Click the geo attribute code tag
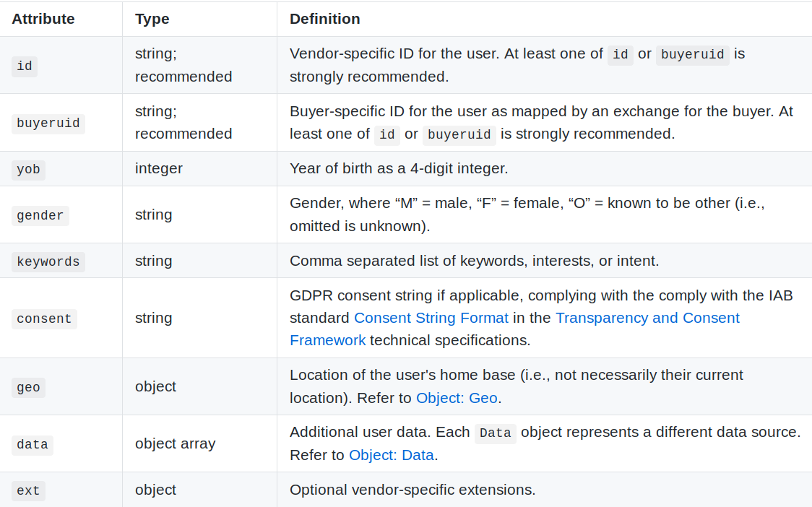 [x=28, y=387]
